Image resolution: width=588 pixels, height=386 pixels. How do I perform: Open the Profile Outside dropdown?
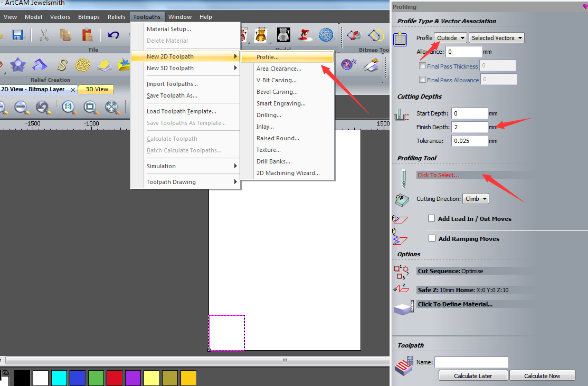450,38
